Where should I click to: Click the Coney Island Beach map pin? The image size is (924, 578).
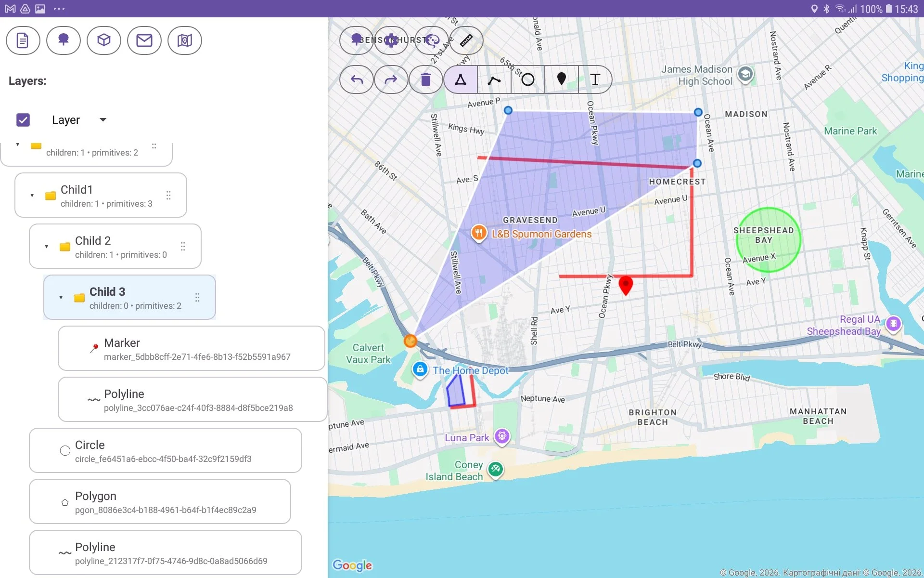coord(495,469)
